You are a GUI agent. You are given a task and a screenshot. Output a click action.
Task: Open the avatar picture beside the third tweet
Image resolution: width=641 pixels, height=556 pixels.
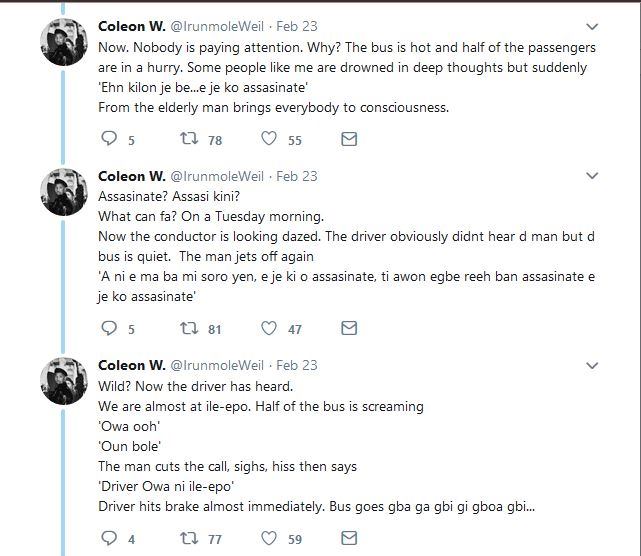(64, 381)
